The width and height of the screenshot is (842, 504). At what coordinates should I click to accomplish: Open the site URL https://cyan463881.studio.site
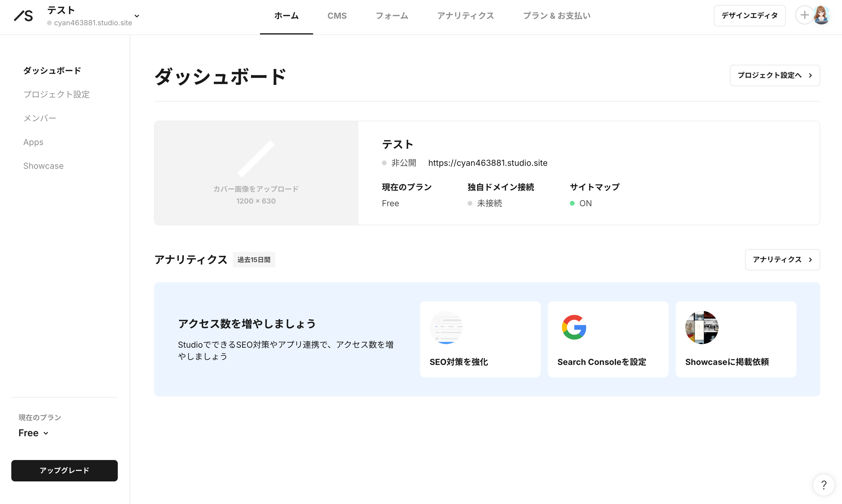point(487,163)
